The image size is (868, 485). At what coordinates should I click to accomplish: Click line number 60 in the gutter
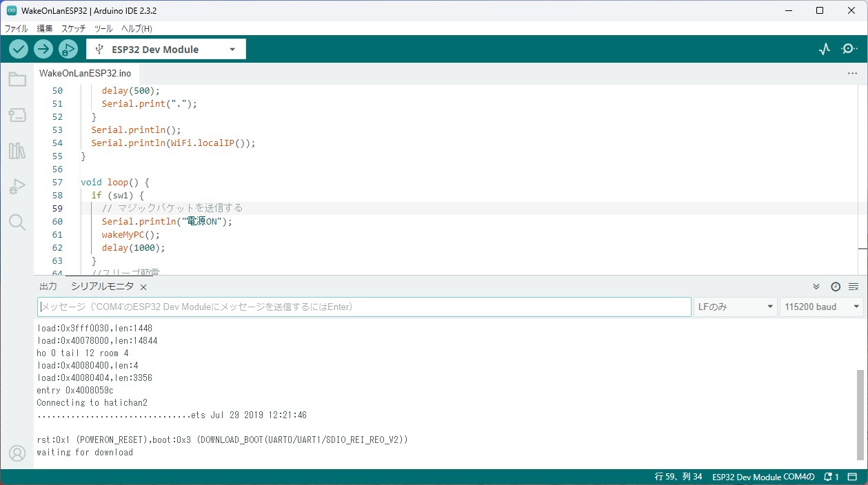(x=57, y=222)
